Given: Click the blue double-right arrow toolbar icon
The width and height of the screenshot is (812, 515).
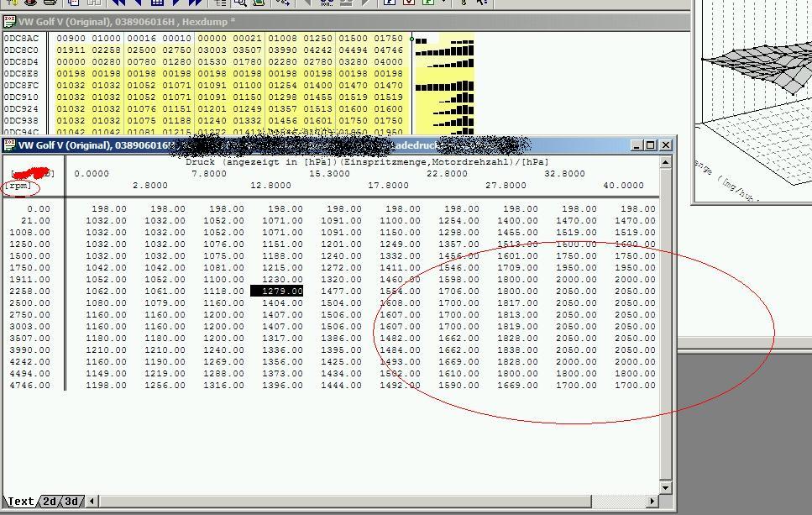Looking at the screenshot, I should (x=195, y=3).
